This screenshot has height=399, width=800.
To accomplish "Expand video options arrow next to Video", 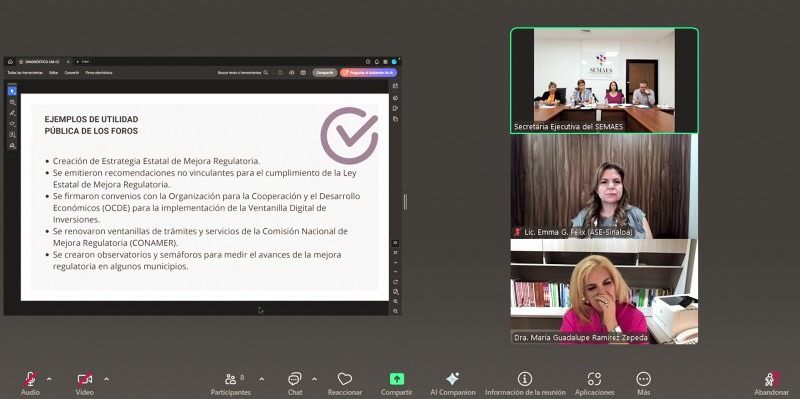I will 106,379.
